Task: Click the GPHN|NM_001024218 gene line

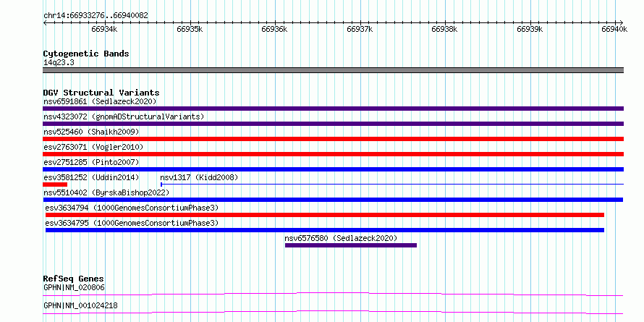Action: pos(333,312)
